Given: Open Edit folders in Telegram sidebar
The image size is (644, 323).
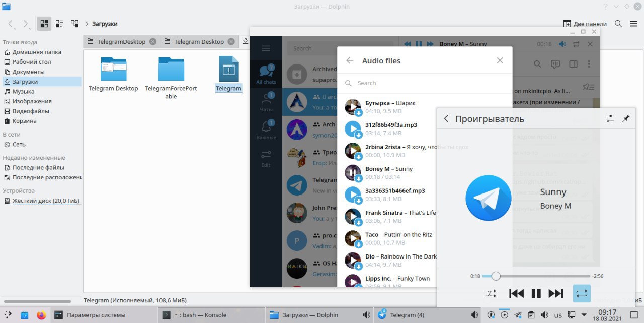Looking at the screenshot, I should 266,158.
